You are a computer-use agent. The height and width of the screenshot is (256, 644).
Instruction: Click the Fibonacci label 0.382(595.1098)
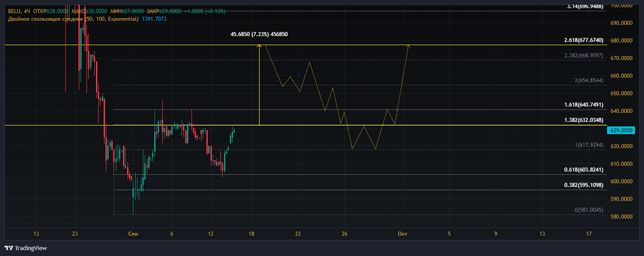583,185
